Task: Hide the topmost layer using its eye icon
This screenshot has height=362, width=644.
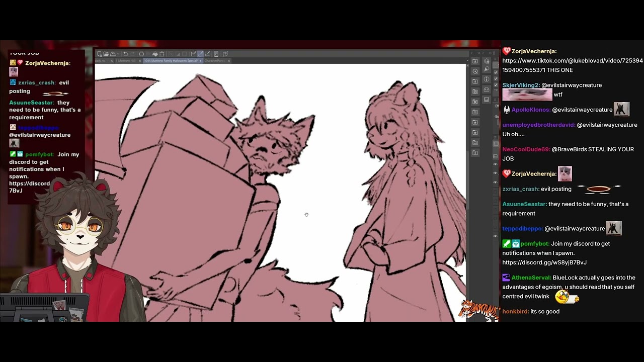Action: (x=496, y=164)
